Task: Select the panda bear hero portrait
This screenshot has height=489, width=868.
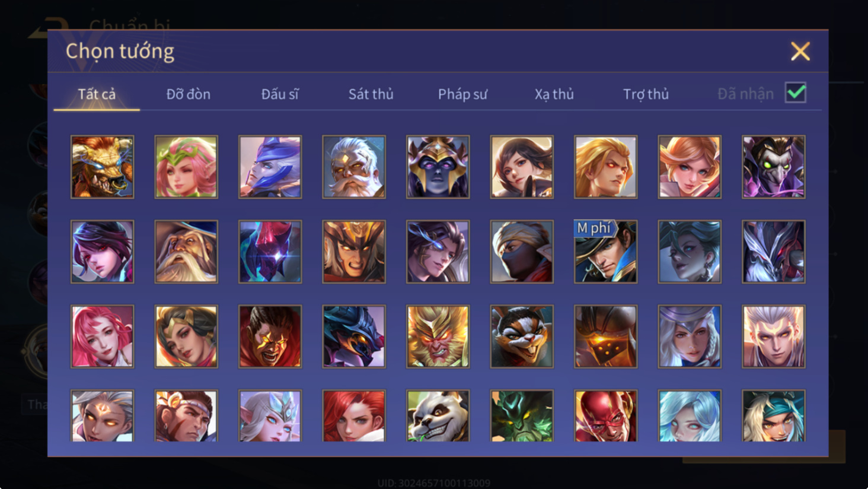Action: pyautogui.click(x=438, y=416)
